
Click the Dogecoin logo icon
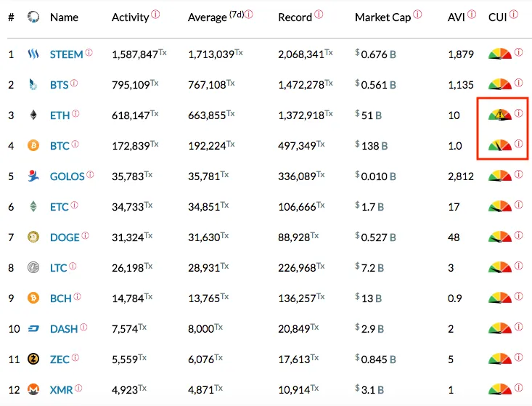click(33, 237)
